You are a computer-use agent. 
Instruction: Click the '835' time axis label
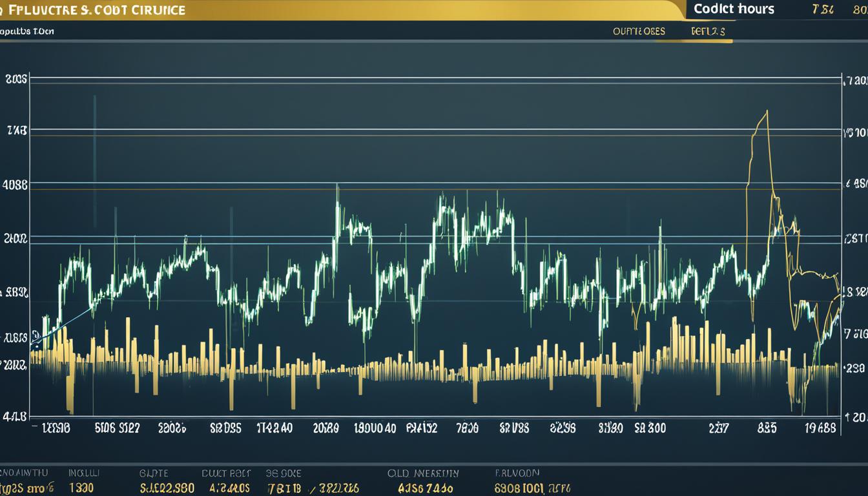[x=766, y=428]
